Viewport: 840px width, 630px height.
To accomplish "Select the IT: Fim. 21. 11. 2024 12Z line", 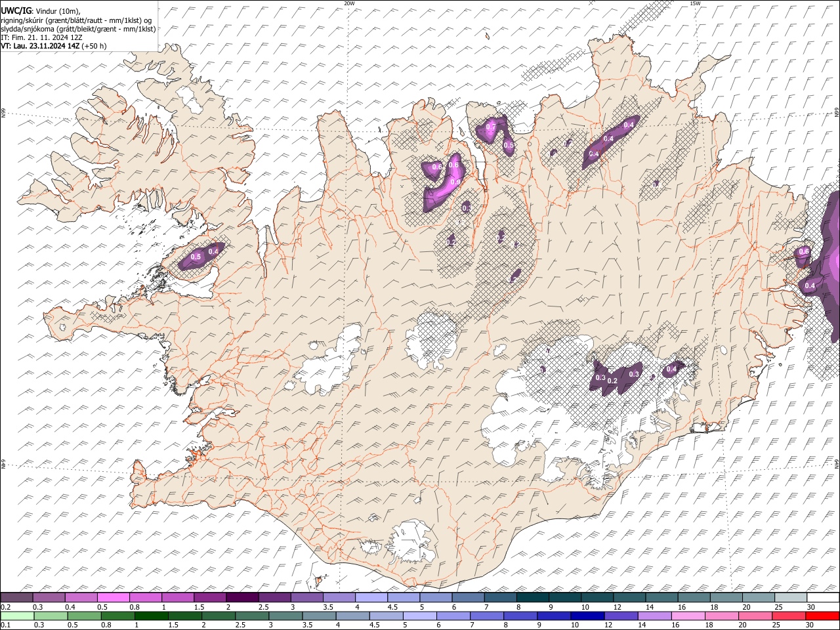I will click(x=41, y=37).
